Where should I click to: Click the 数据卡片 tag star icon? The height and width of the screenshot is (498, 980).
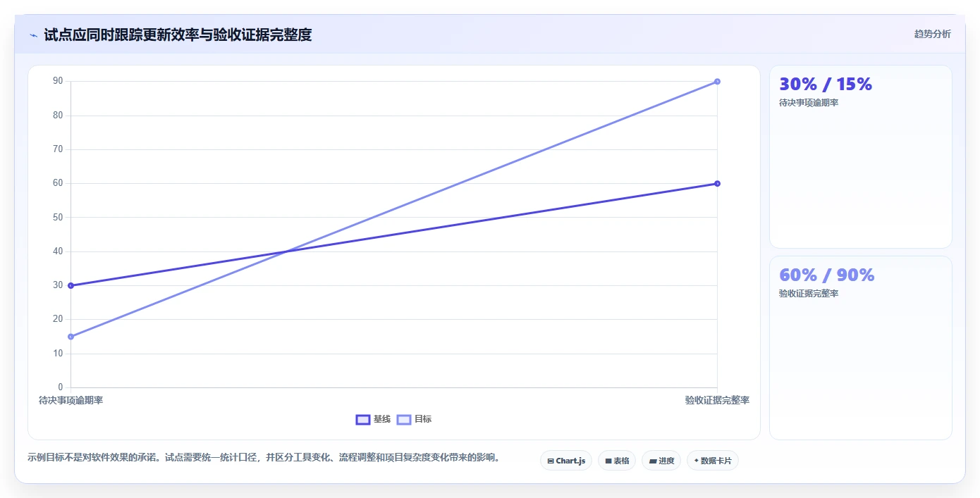pos(697,461)
